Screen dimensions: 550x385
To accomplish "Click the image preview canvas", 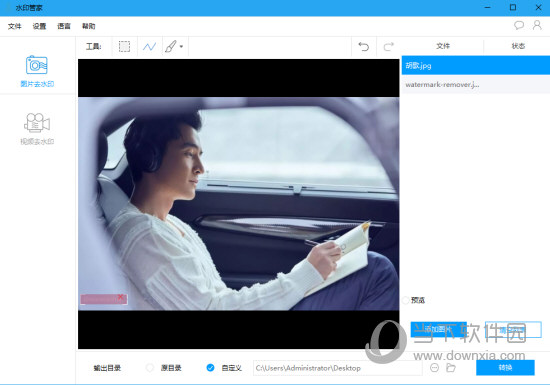I will [x=239, y=204].
